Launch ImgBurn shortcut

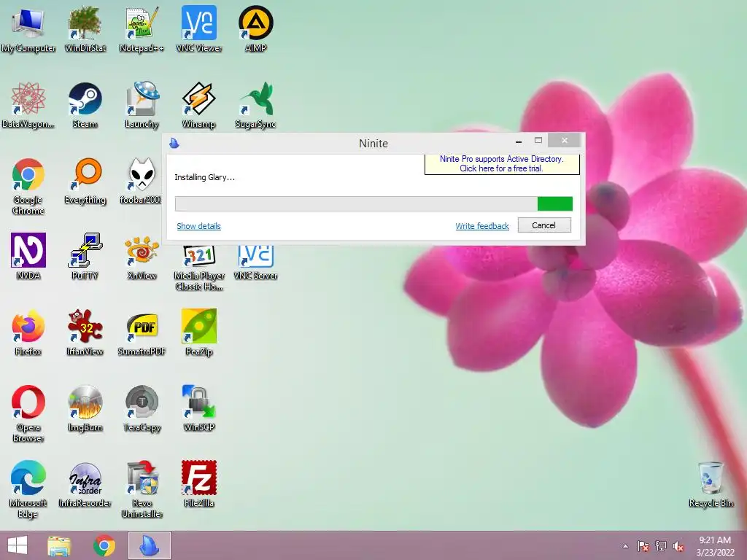coord(85,408)
